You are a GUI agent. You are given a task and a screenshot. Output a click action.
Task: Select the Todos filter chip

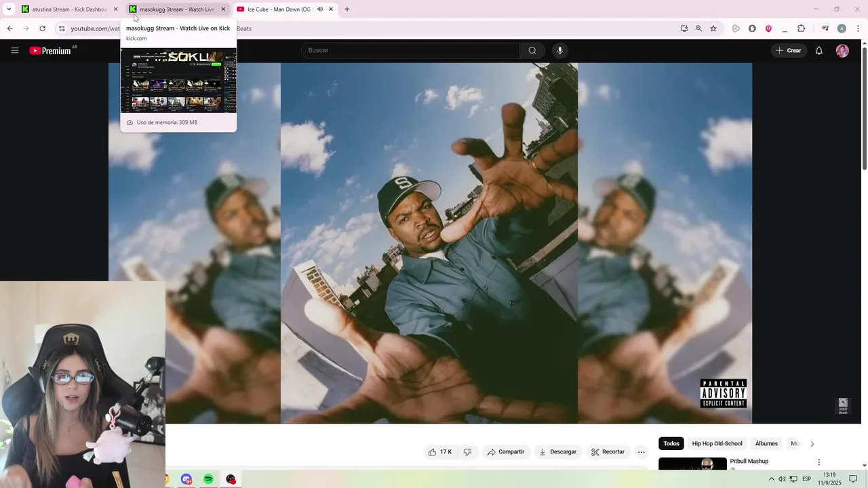pyautogui.click(x=671, y=444)
